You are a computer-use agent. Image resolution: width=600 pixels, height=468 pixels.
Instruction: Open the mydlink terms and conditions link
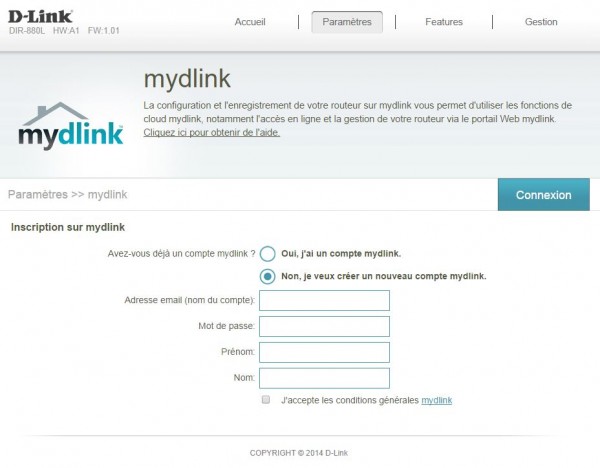[437, 400]
